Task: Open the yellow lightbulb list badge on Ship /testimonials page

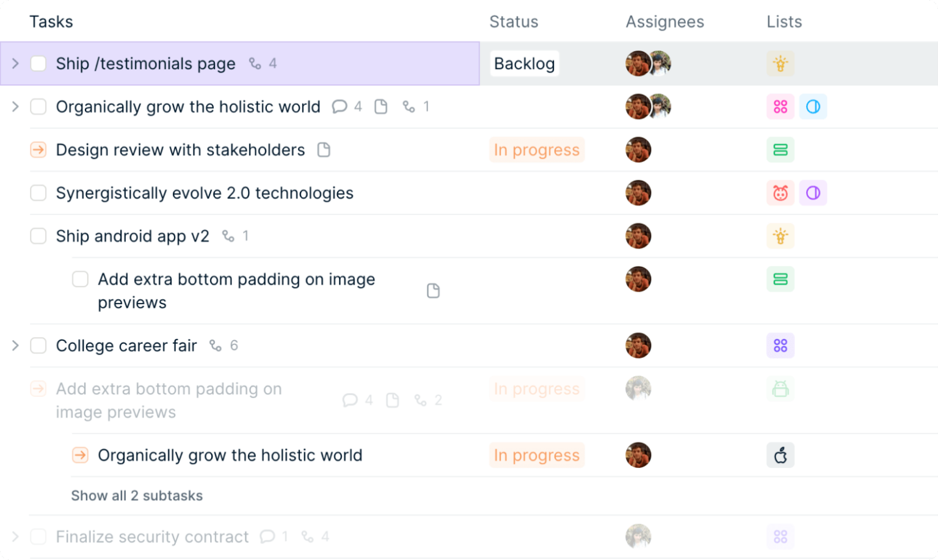Action: click(780, 63)
